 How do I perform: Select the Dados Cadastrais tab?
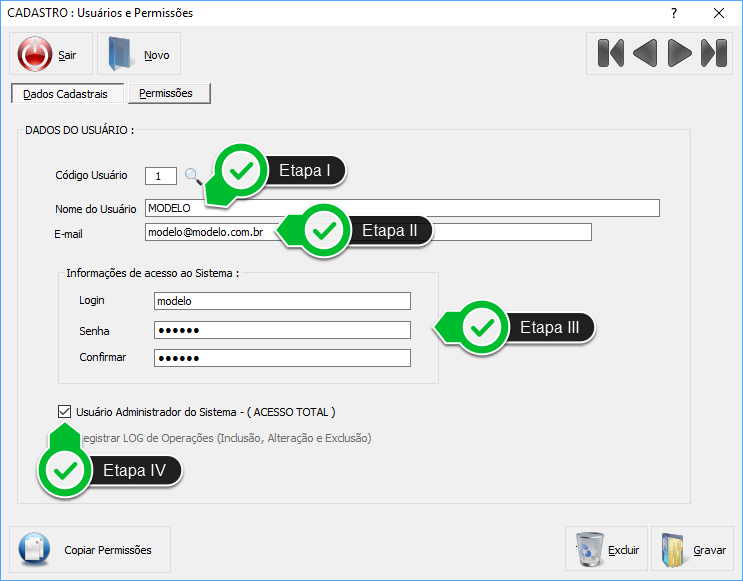66,94
